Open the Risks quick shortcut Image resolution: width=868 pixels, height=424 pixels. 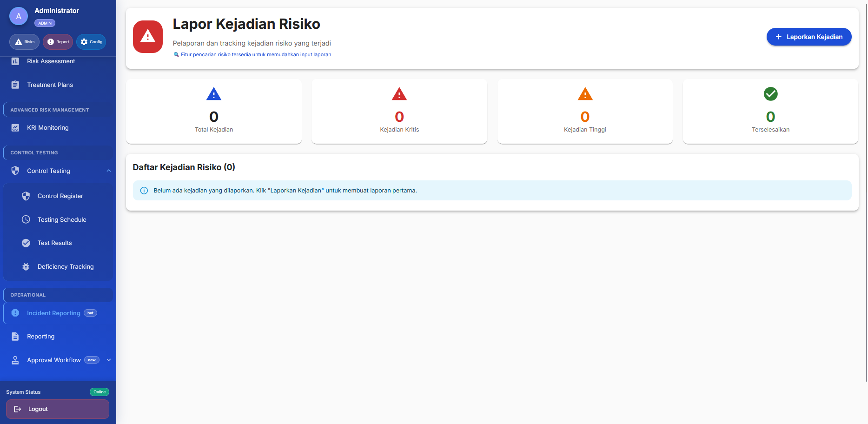click(x=25, y=42)
